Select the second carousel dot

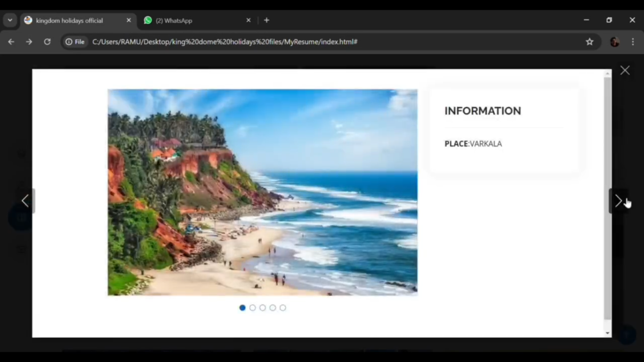pyautogui.click(x=253, y=308)
